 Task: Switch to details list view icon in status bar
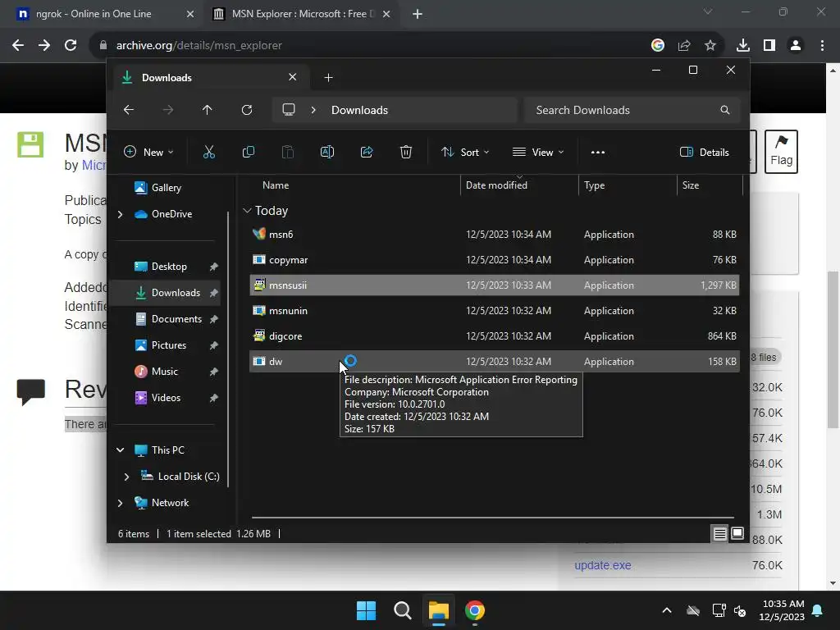coord(720,533)
